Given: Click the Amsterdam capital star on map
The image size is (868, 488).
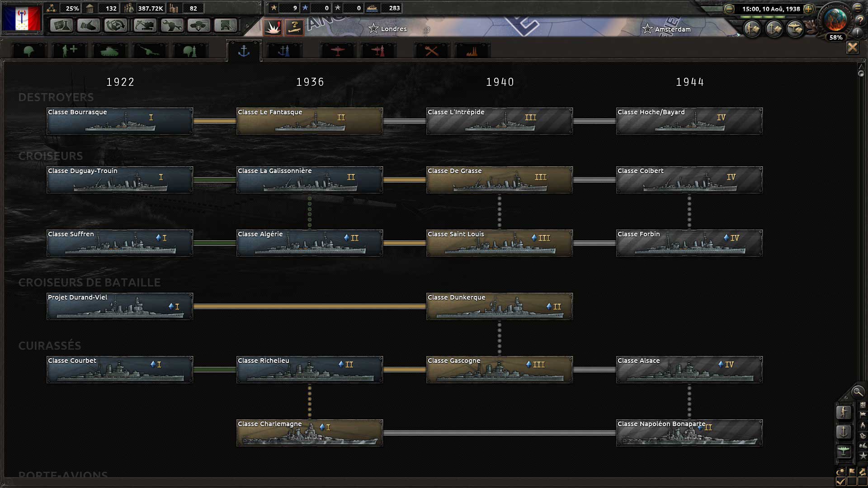Looking at the screenshot, I should tap(647, 29).
